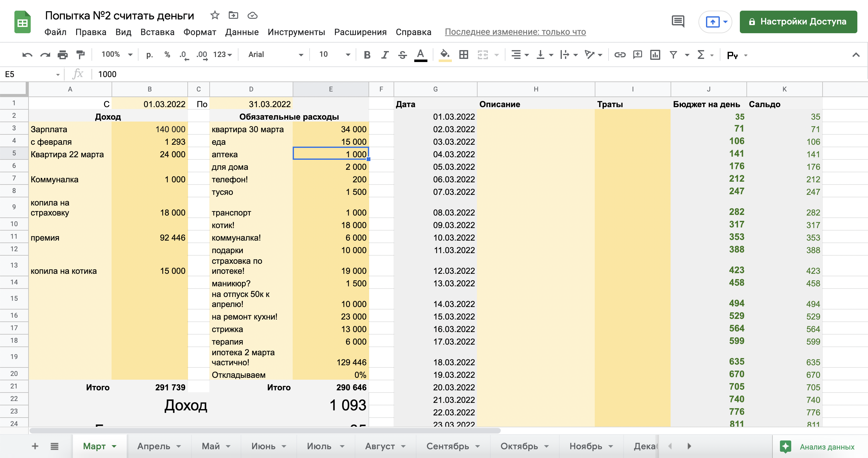The width and height of the screenshot is (868, 458).
Task: Open the zoom 100% dropdown
Action: 117,55
